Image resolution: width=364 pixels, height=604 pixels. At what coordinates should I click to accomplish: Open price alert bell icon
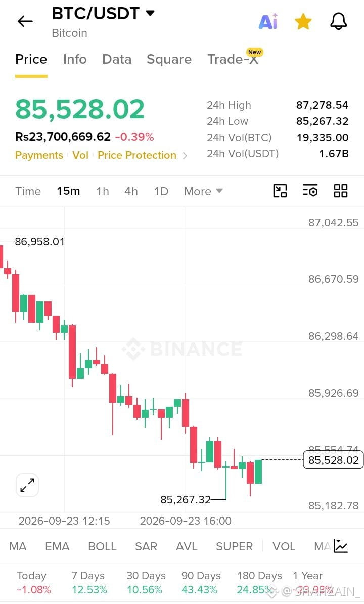(339, 21)
